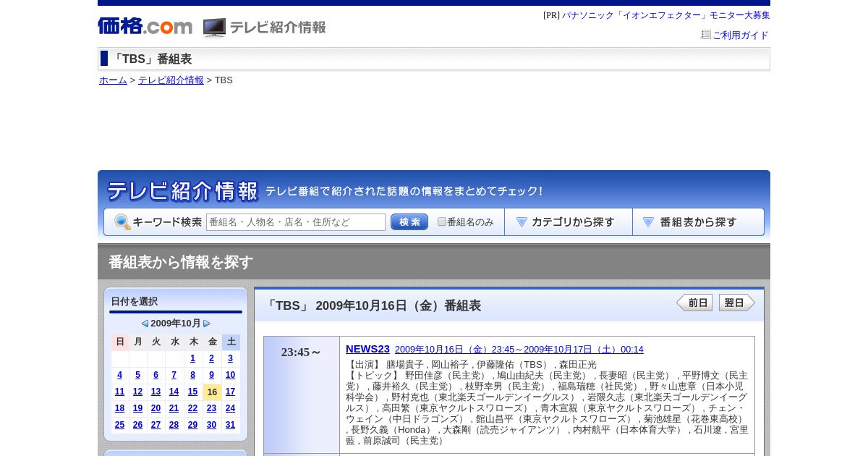The height and width of the screenshot is (456, 868).
Task: Focus the keyword search input field
Action: (x=296, y=222)
